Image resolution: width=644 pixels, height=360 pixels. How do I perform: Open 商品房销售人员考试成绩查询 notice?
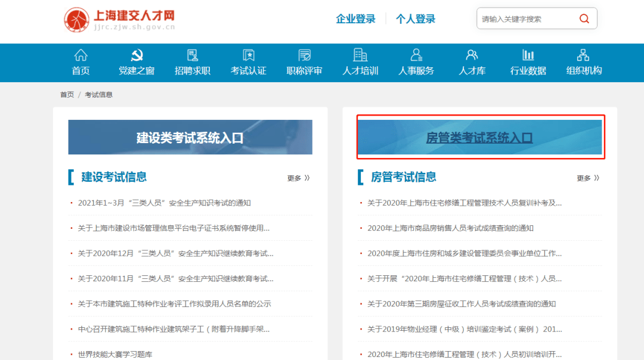(451, 228)
